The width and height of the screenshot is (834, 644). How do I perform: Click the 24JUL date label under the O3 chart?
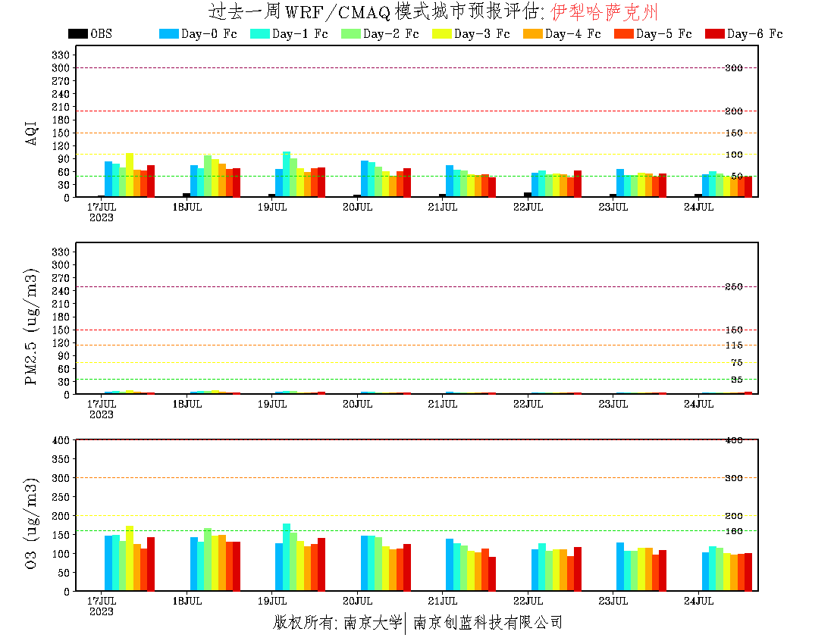coord(699,601)
